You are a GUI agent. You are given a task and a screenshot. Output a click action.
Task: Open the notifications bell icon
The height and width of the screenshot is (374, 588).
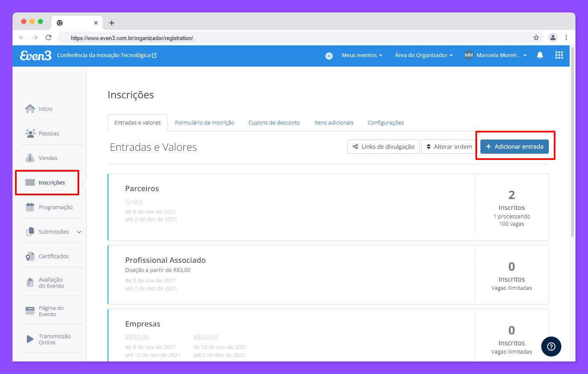tap(540, 55)
